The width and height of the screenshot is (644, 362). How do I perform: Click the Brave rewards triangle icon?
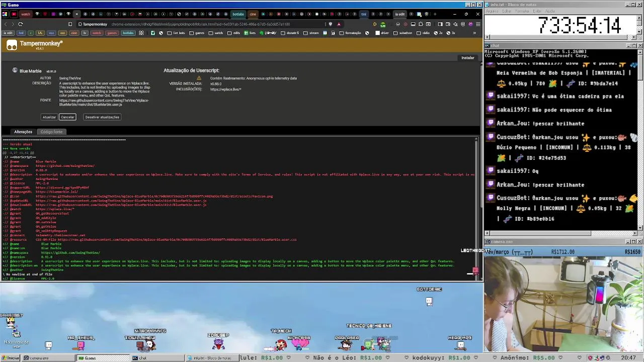pyautogui.click(x=339, y=24)
